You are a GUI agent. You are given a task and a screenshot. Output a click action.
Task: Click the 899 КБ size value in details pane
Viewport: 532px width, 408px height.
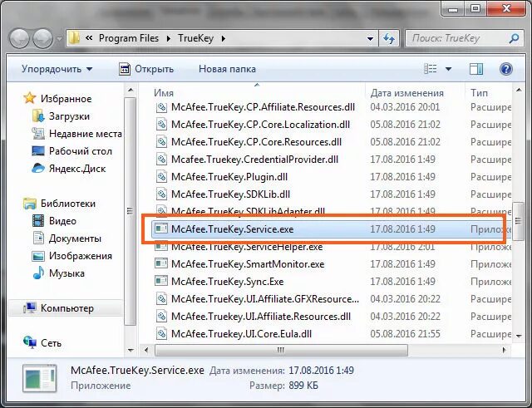(303, 386)
